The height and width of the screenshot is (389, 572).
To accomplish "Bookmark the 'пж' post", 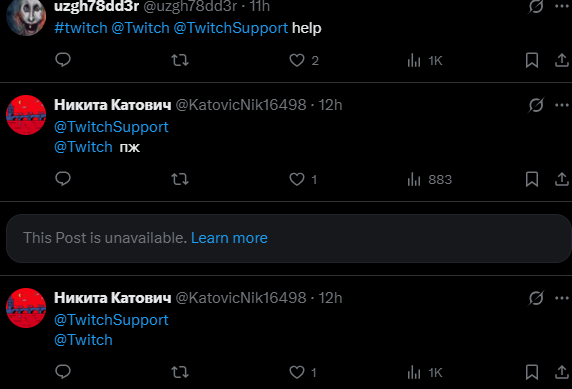I will (x=532, y=179).
